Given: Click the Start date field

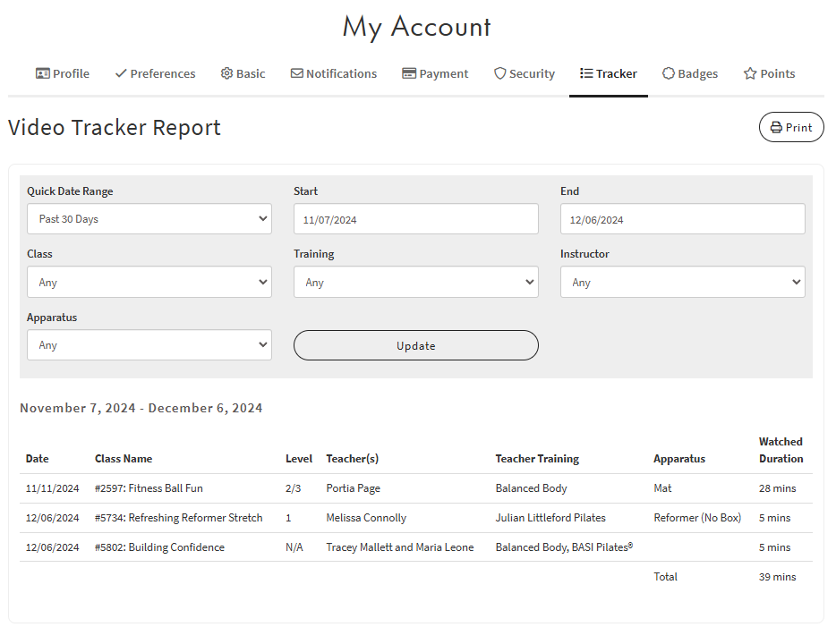Looking at the screenshot, I should click(416, 219).
